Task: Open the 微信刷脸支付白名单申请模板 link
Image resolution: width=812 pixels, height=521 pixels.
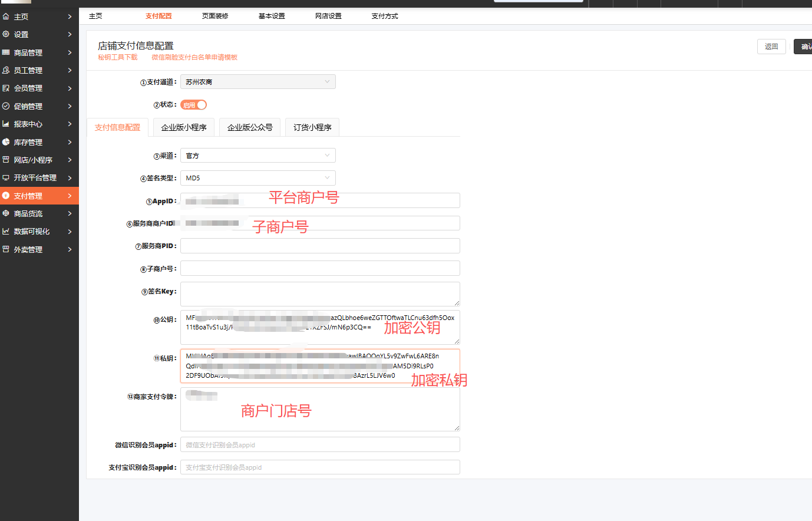Action: 194,57
